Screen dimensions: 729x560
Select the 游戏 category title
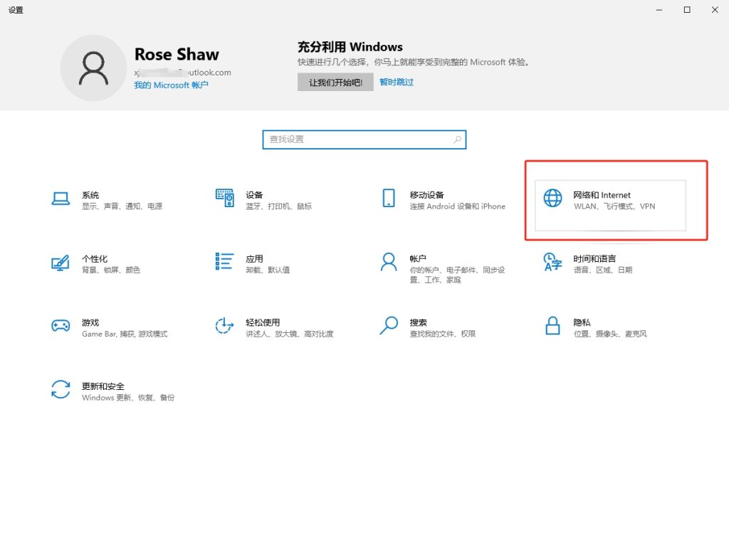90,322
